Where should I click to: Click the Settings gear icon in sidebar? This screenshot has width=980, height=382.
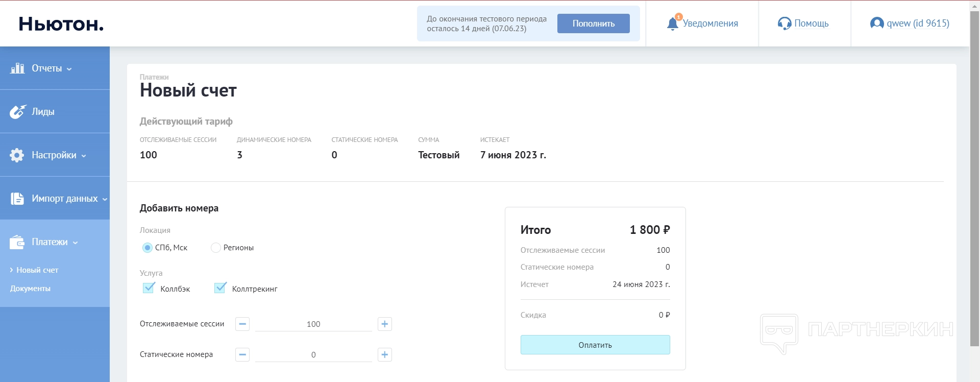tap(17, 155)
